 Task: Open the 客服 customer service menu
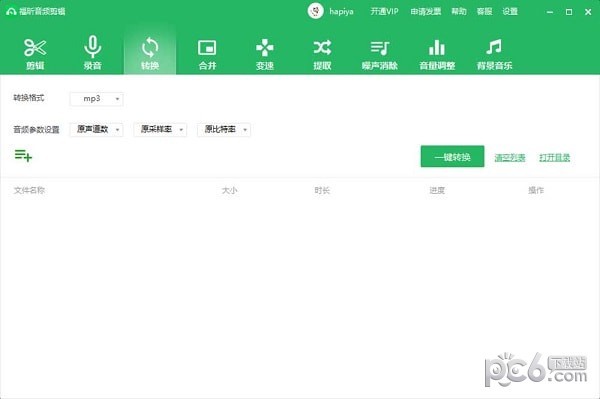[x=484, y=11]
